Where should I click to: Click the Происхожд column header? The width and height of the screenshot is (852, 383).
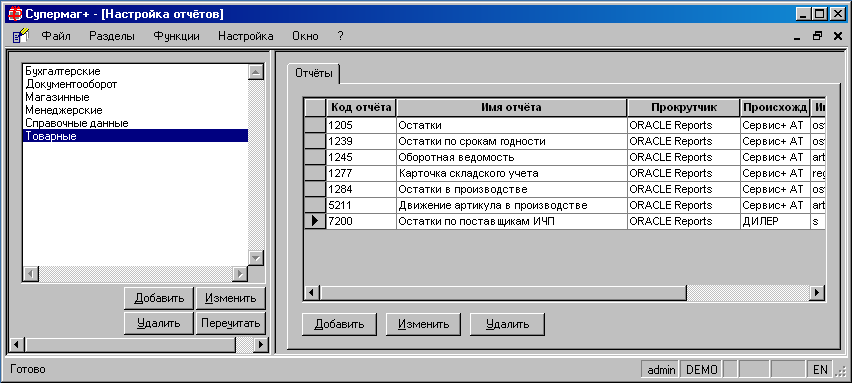775,108
